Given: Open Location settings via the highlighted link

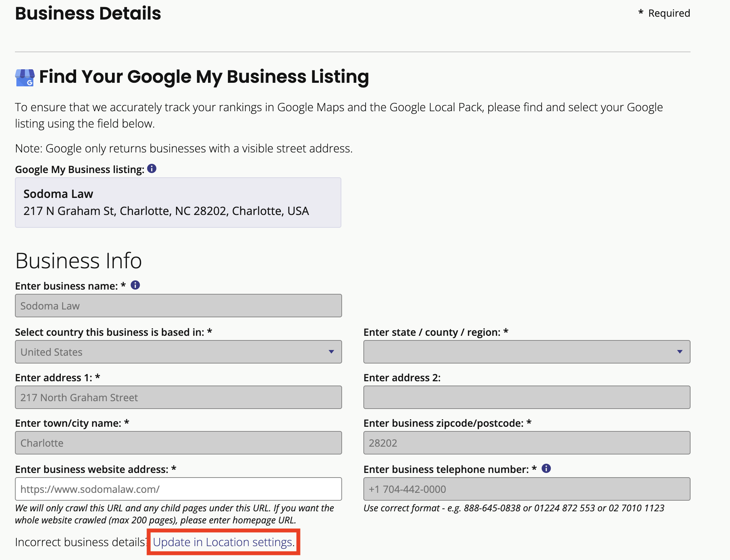Looking at the screenshot, I should pyautogui.click(x=222, y=542).
